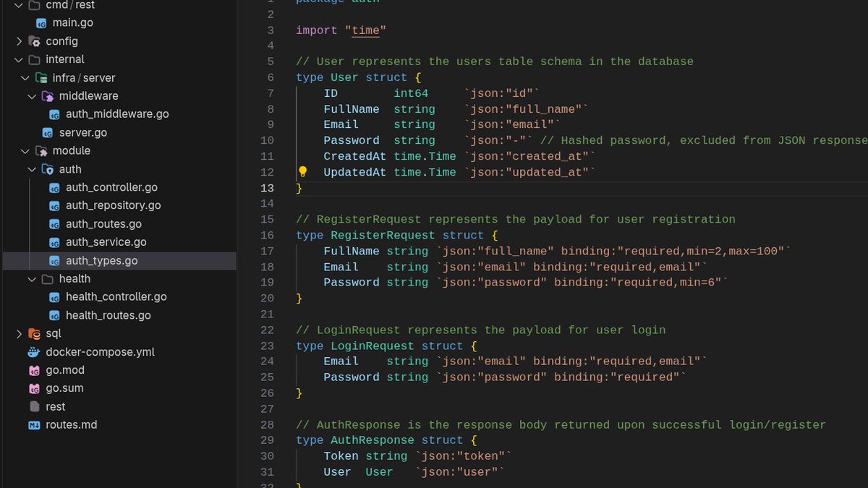The image size is (868, 488).
Task: Open auth_repository.go file
Action: [114, 206]
